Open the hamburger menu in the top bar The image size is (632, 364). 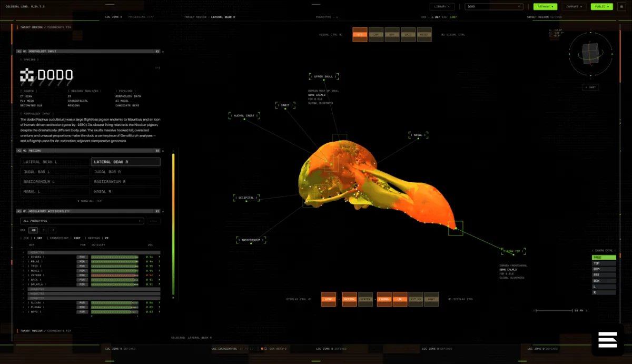(621, 7)
